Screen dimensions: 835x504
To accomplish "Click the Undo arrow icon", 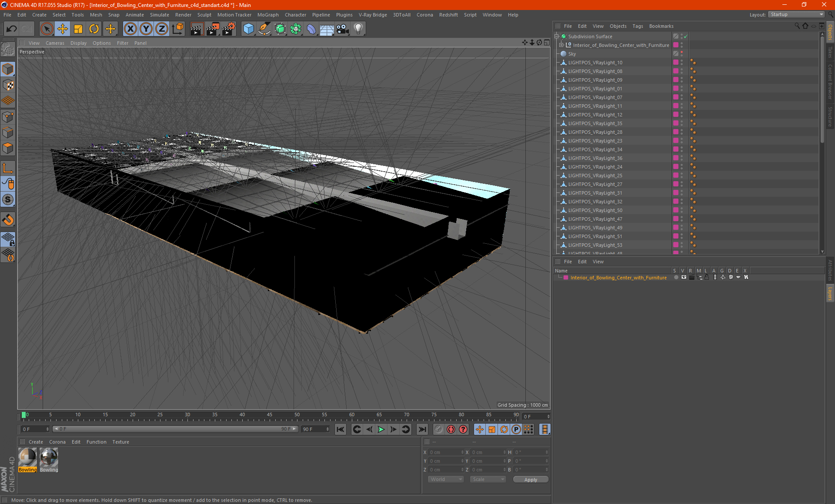I will [x=12, y=29].
